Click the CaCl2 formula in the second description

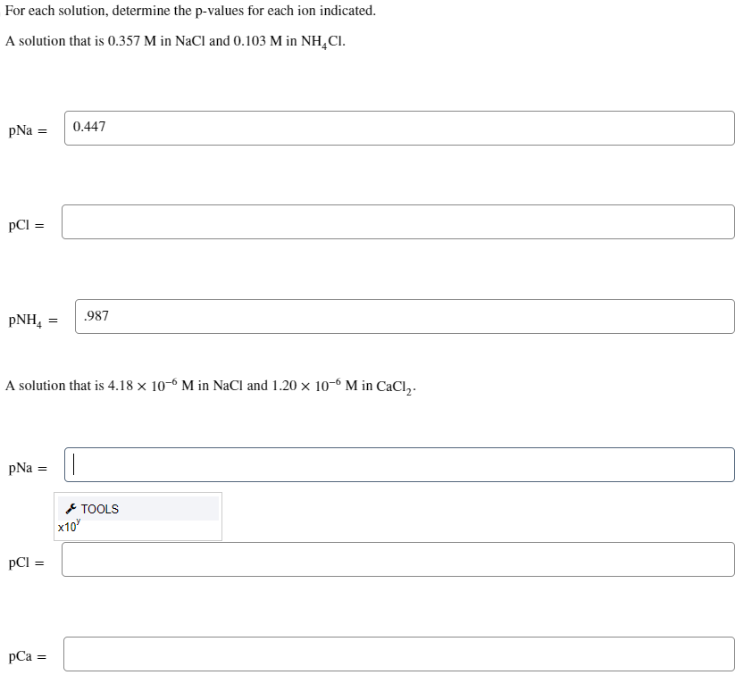pyautogui.click(x=396, y=387)
